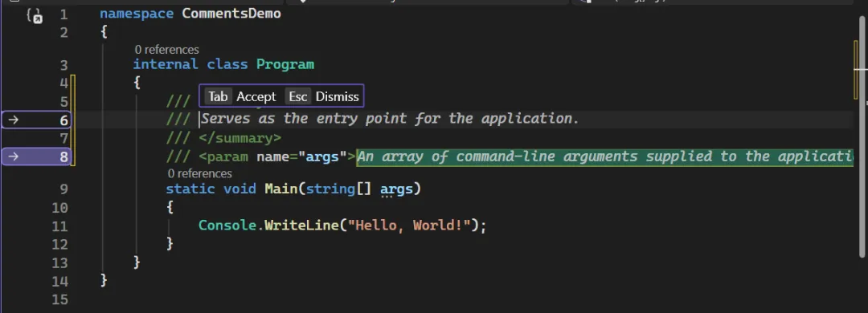Click line number 3 in the gutter
This screenshot has height=313, width=868.
[63, 65]
